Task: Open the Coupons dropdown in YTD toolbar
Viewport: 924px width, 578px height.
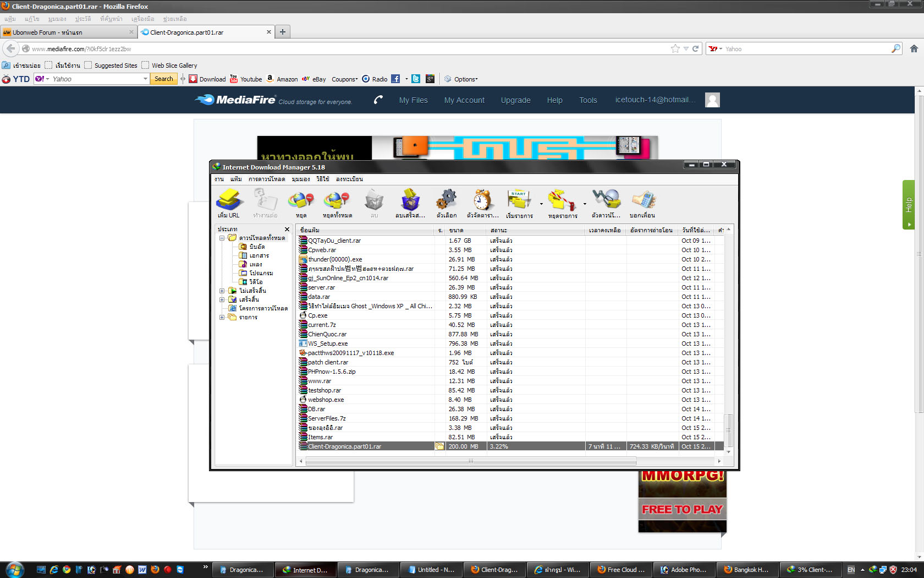Action: 344,79
